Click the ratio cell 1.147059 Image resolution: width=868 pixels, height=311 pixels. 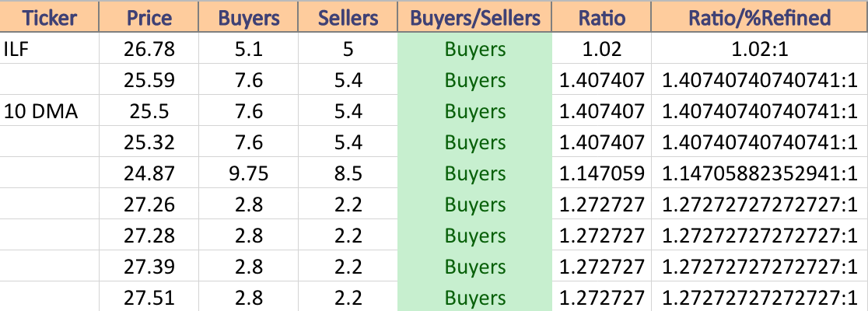[602, 173]
